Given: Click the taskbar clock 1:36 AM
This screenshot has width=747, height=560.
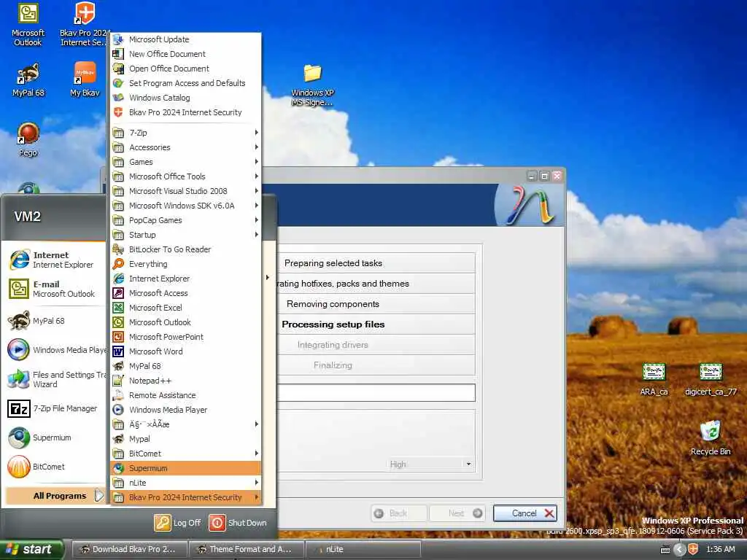Looking at the screenshot, I should coord(720,550).
